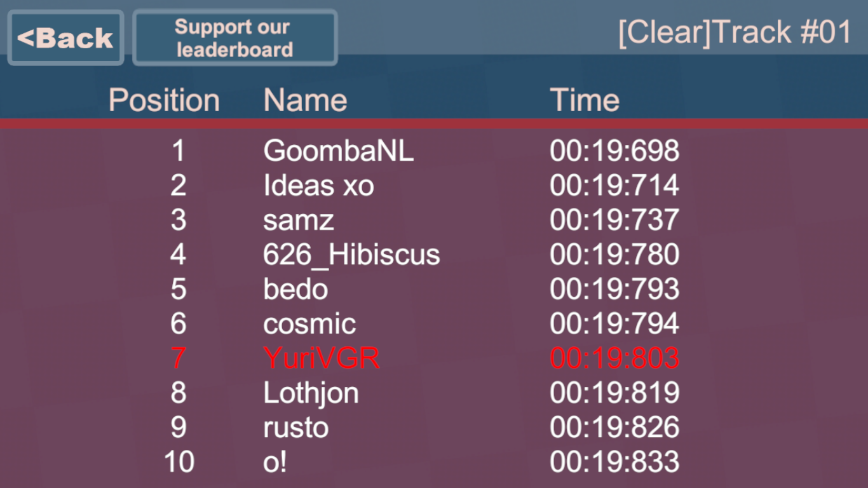The image size is (868, 488).
Task: Click the Position column header
Action: tap(164, 100)
